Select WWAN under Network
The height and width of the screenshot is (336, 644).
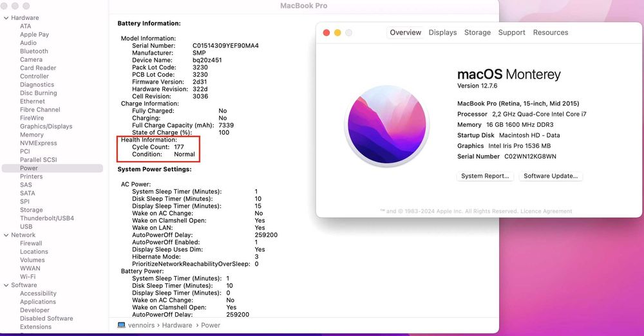tap(30, 268)
